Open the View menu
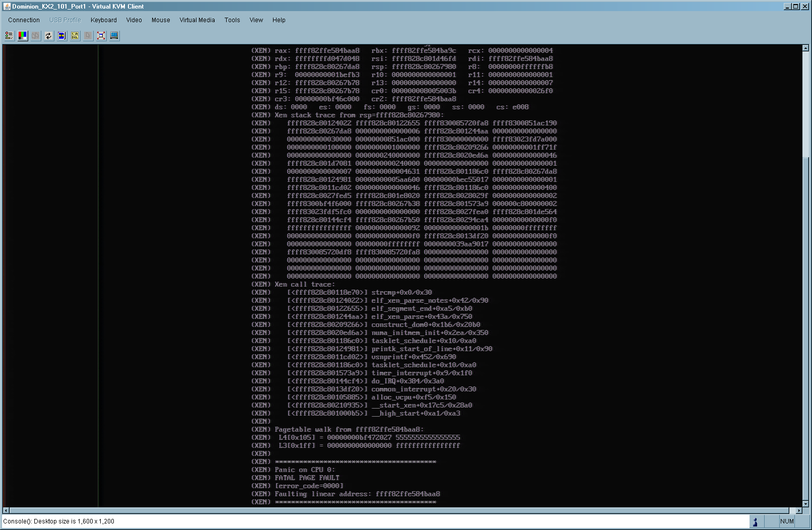Screen dimensions: 812x530 (256, 20)
